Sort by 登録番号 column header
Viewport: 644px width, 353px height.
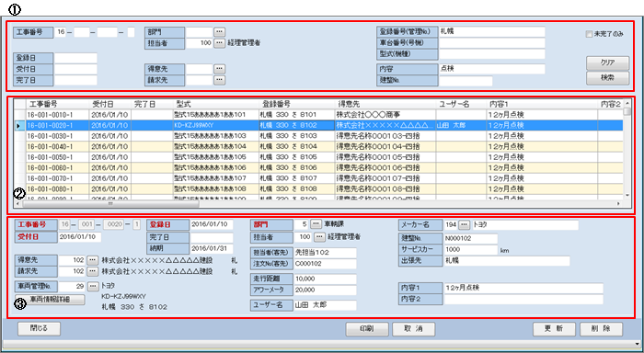pyautogui.click(x=296, y=104)
